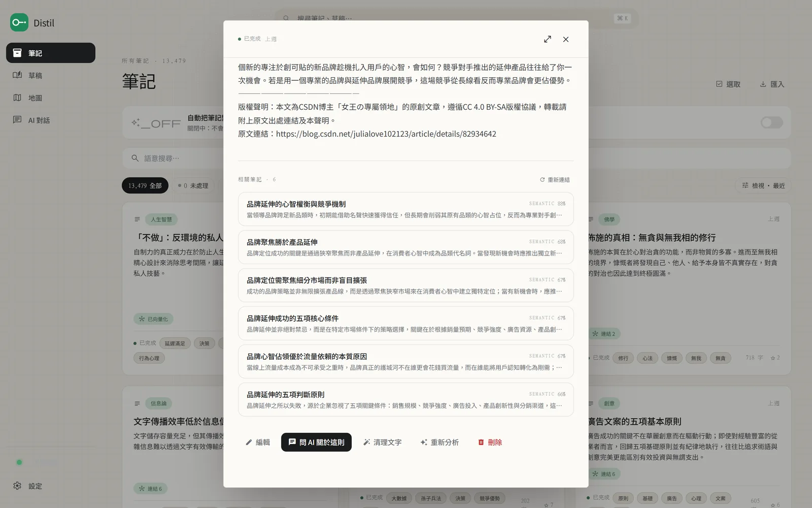This screenshot has width=812, height=508.
Task: Click the 已向量化 badge
Action: (x=153, y=319)
